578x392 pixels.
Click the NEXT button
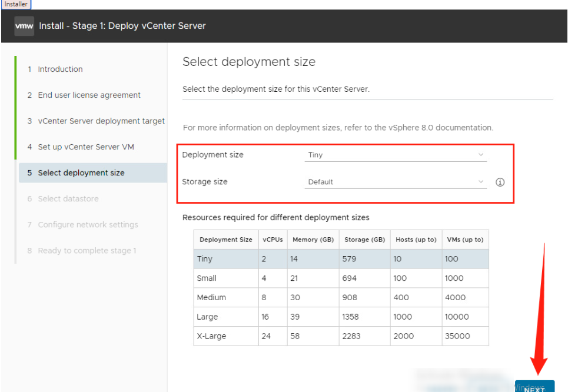click(534, 387)
